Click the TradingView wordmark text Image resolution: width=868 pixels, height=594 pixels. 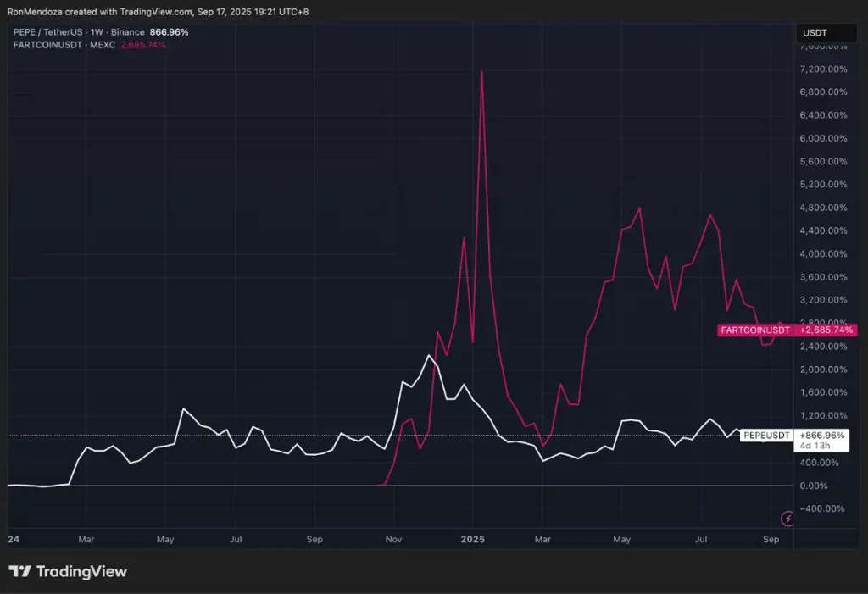coord(82,571)
